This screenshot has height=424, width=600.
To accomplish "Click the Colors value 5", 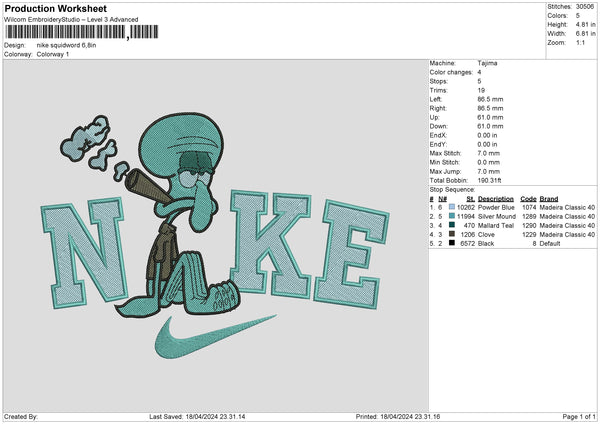I will tap(578, 16).
